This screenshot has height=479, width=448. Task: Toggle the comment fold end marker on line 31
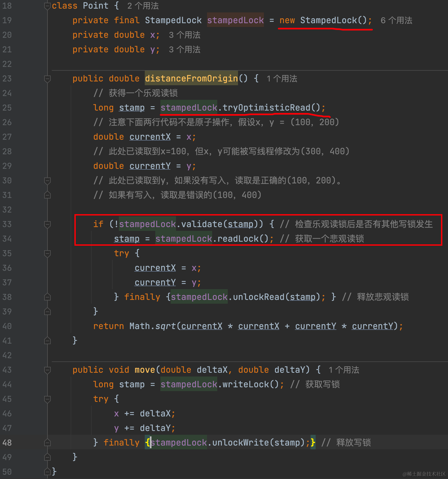pyautogui.click(x=47, y=195)
